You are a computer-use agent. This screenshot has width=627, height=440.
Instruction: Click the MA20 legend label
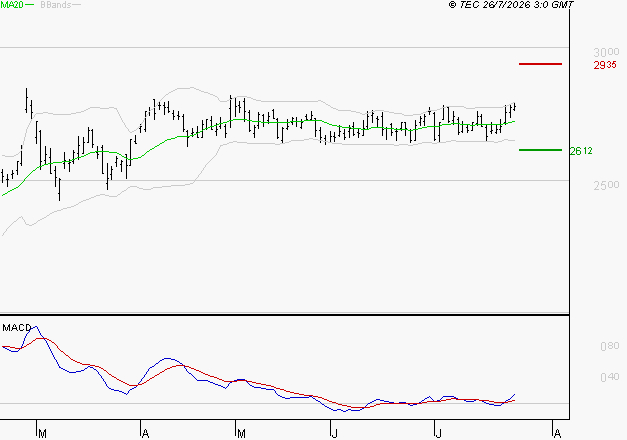(12, 5)
